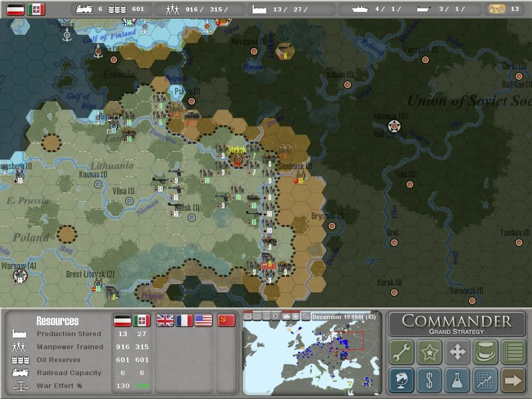Click the locomotive railroad icon in top bar

85,9
